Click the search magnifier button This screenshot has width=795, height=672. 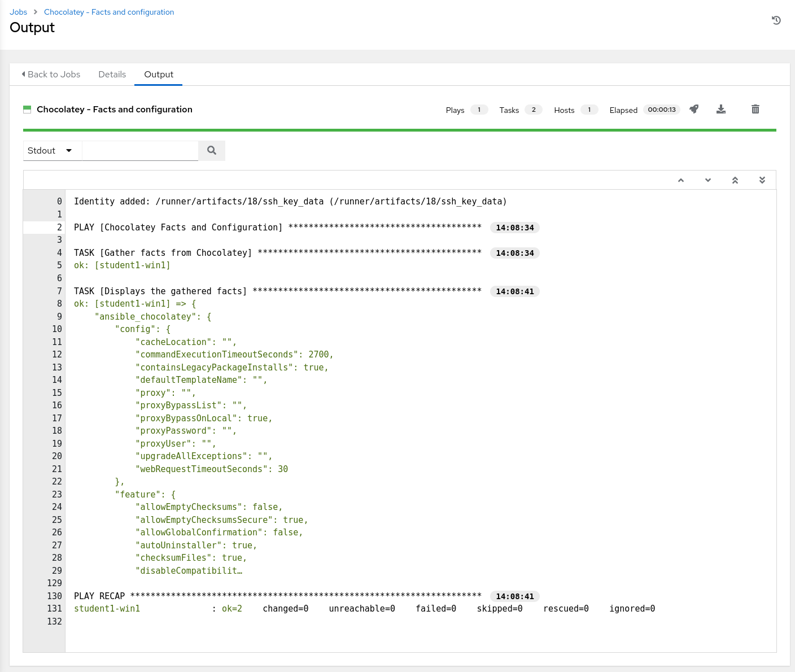pos(212,150)
